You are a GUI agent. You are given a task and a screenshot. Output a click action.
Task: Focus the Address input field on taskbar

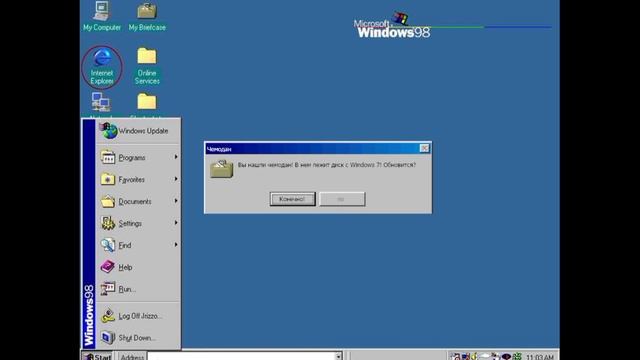[241, 356]
